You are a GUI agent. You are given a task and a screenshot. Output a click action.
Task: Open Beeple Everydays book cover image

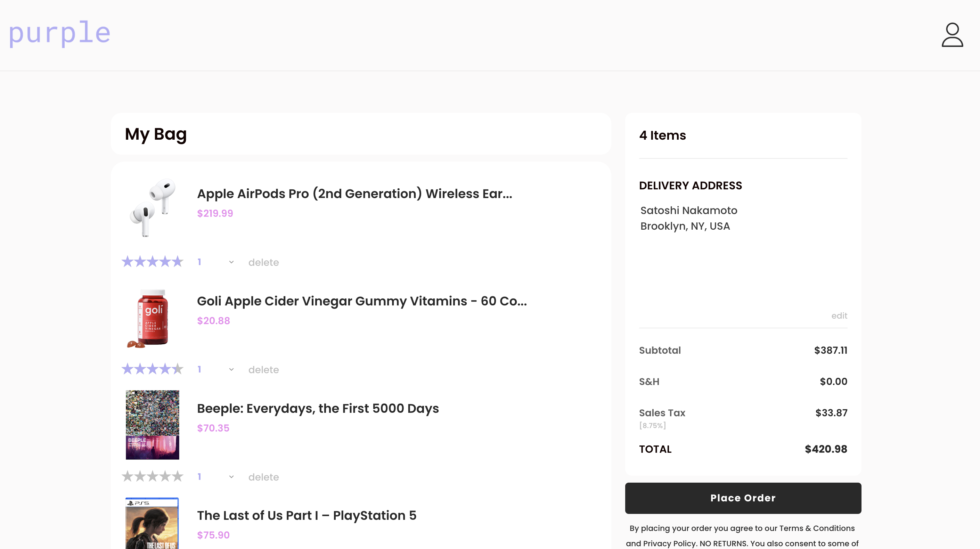click(x=153, y=425)
